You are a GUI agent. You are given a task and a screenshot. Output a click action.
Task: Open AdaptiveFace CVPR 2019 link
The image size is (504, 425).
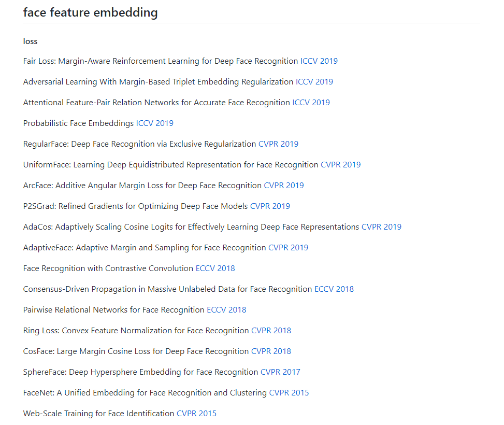[x=289, y=248]
